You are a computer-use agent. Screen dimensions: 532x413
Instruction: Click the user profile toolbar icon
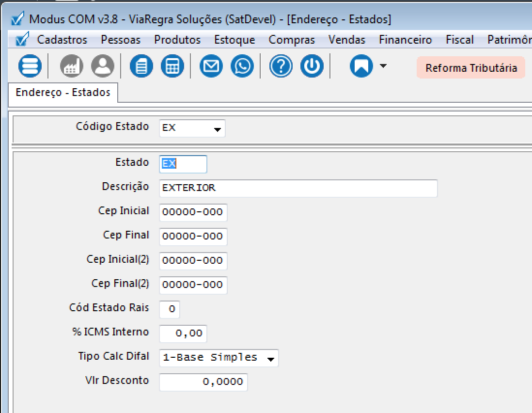pos(103,66)
